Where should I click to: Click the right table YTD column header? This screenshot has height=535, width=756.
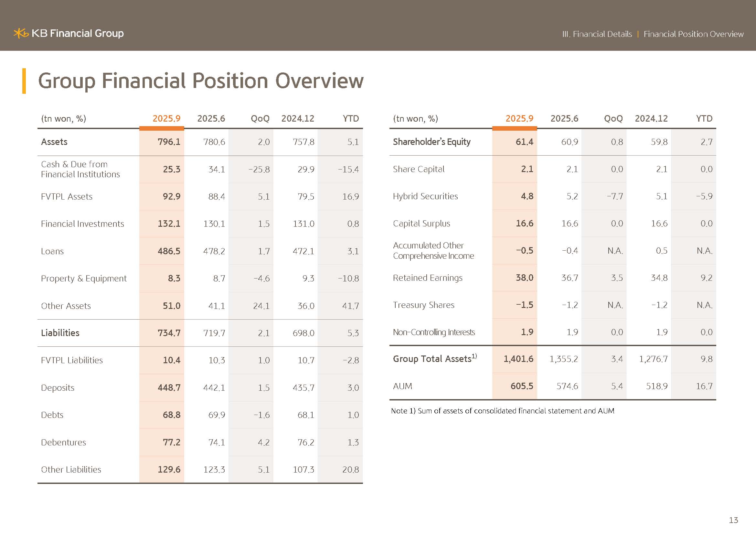pyautogui.click(x=704, y=119)
